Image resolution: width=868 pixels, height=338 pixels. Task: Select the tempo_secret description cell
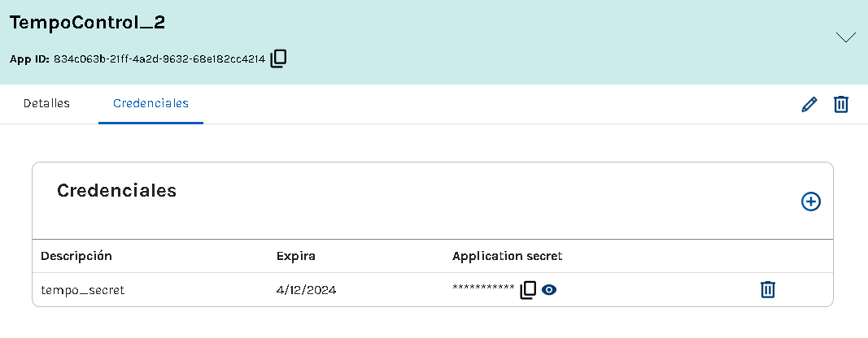pyautogui.click(x=83, y=289)
